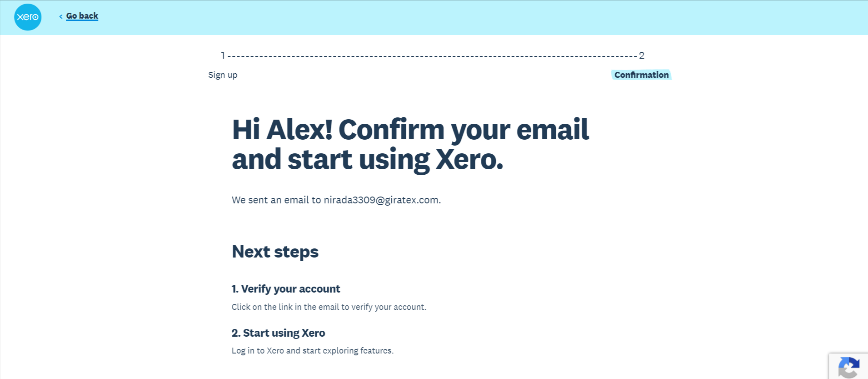Click the Start using Xero heading
The width and height of the screenshot is (868, 379).
[278, 333]
